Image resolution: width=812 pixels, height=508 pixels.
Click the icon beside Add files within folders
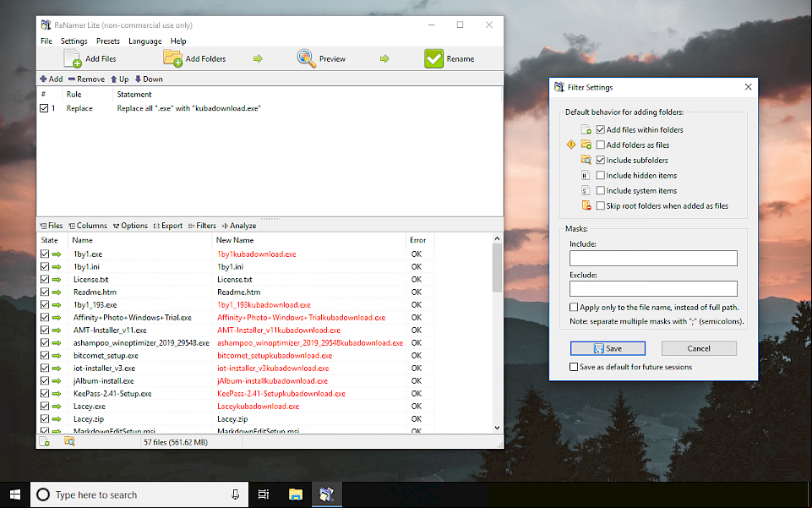coord(586,129)
